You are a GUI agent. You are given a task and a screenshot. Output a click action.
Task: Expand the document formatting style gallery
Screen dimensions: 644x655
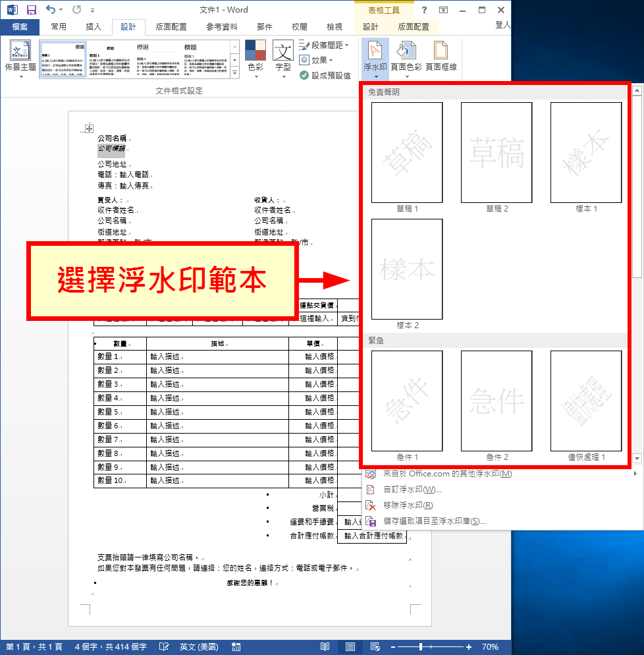(234, 74)
